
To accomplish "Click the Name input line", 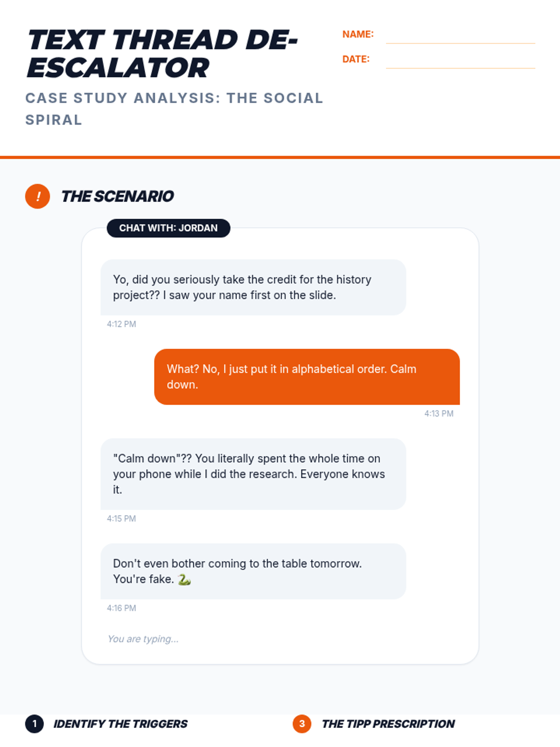I will point(460,36).
